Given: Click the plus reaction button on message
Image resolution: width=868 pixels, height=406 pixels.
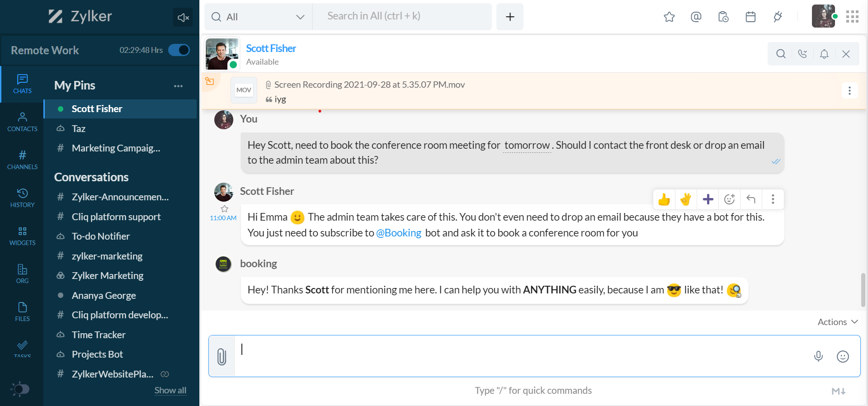Looking at the screenshot, I should point(708,199).
